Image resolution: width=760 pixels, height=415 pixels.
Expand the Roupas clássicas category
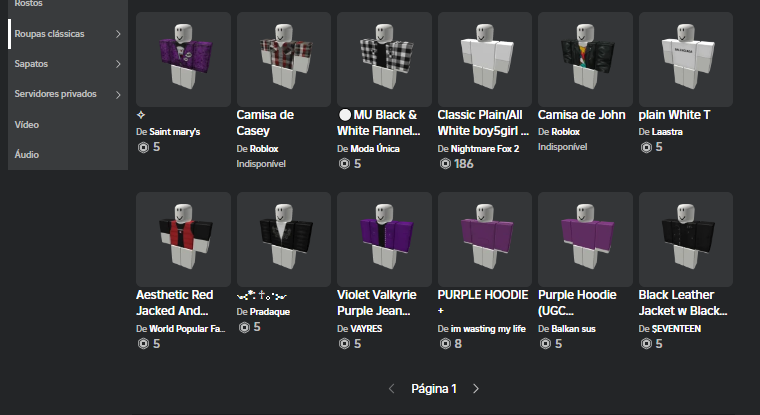(118, 34)
